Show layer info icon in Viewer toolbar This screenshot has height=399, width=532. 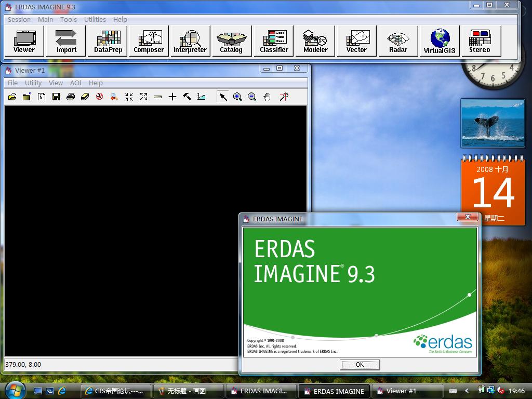tap(42, 97)
